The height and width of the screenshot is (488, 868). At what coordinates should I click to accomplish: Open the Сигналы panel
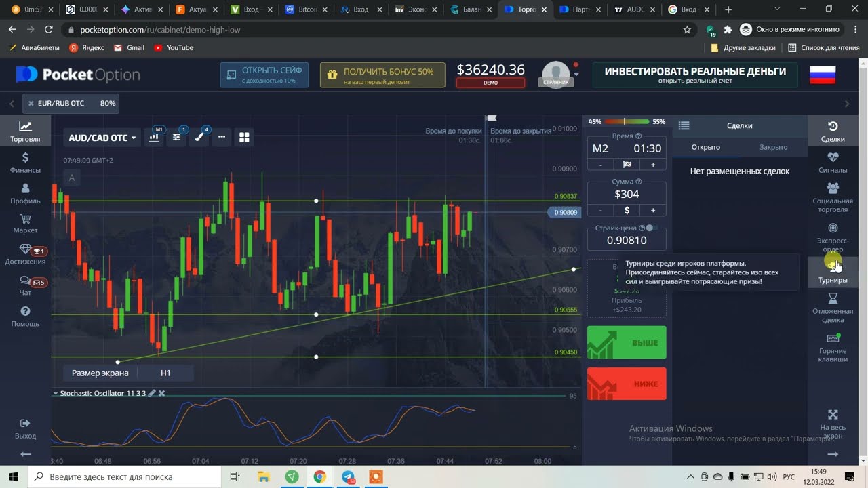pos(833,163)
